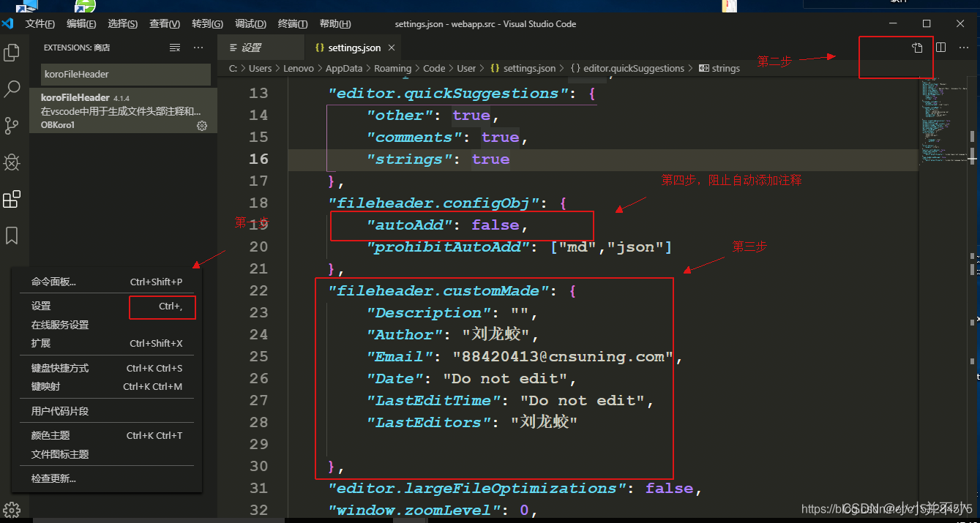Expand the Code breadcrumb segment

434,68
